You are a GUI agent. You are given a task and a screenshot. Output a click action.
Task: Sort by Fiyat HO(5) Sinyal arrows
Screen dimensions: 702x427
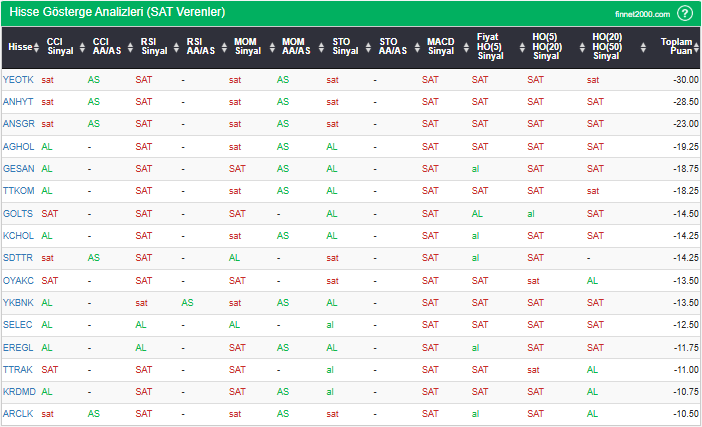(x=522, y=47)
